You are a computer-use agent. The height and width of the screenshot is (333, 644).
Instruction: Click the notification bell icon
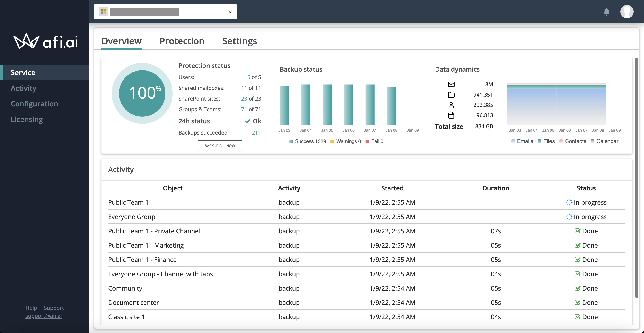(x=606, y=12)
